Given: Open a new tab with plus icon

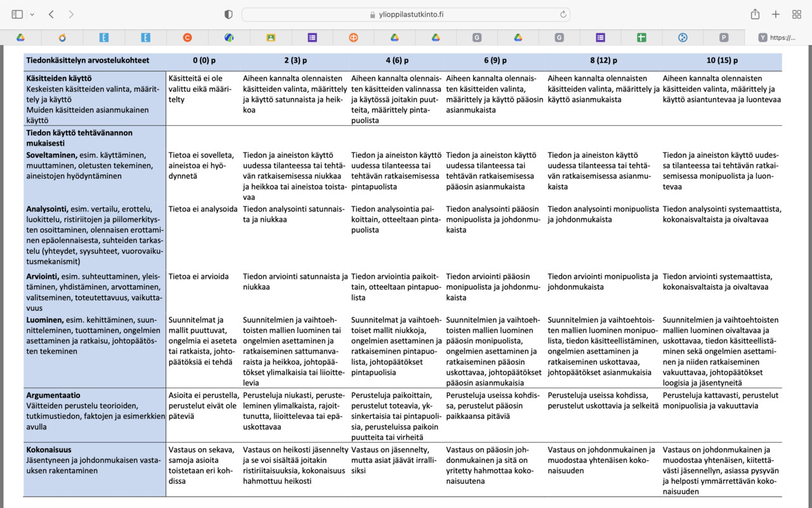Looking at the screenshot, I should pos(776,14).
